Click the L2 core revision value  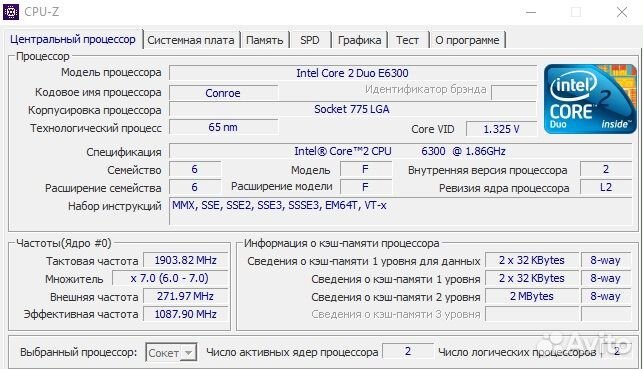[x=606, y=187]
